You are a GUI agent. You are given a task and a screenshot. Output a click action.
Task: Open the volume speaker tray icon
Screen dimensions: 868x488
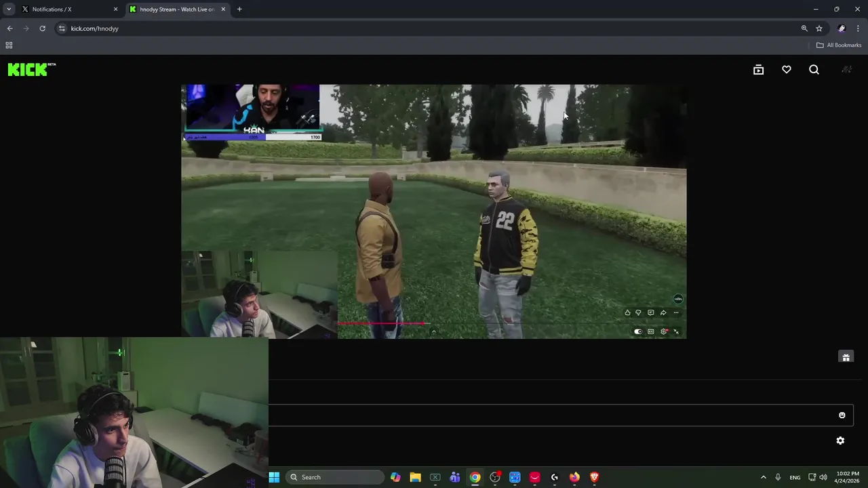(x=823, y=477)
